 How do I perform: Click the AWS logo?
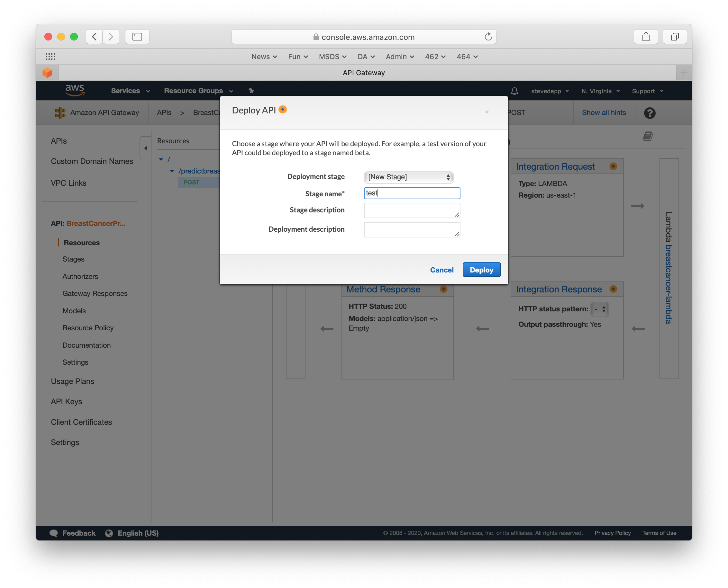(75, 90)
